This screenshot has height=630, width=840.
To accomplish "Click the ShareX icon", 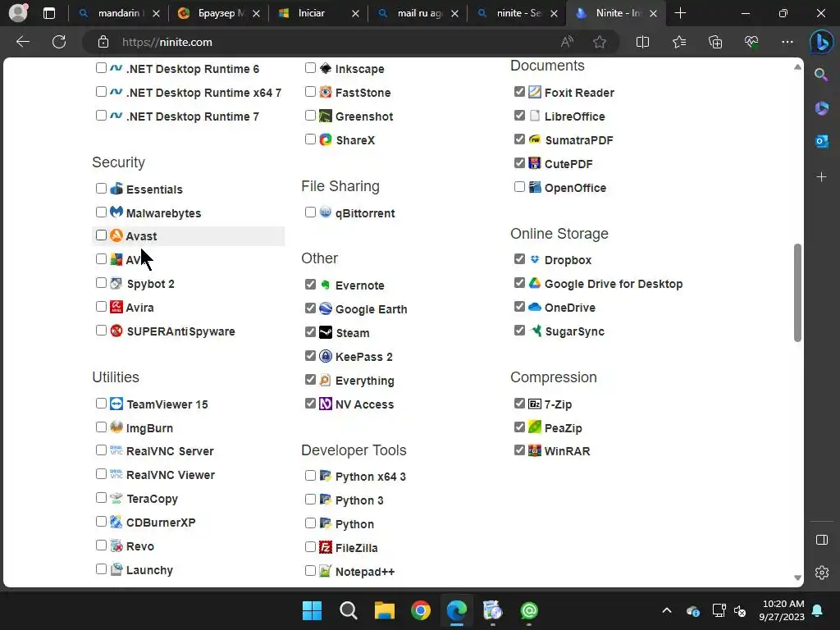I will pos(325,139).
